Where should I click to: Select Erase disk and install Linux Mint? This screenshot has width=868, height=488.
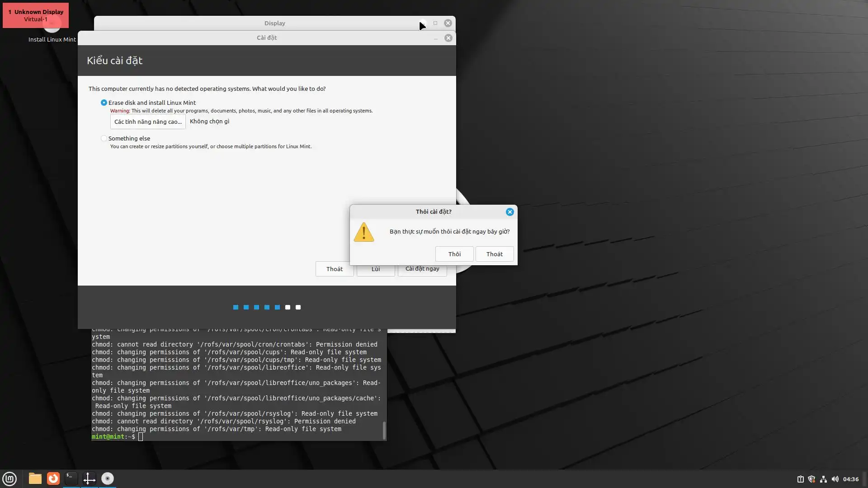coord(104,103)
